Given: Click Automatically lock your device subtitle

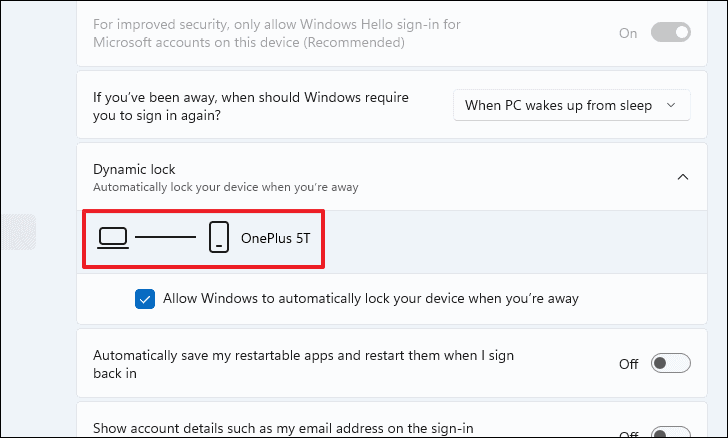Looking at the screenshot, I should [x=226, y=187].
